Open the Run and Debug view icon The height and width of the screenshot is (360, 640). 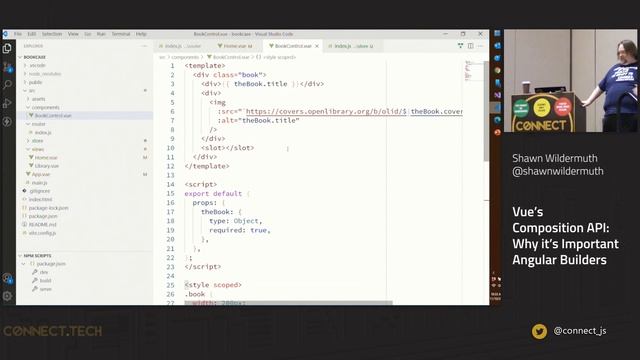point(7,103)
